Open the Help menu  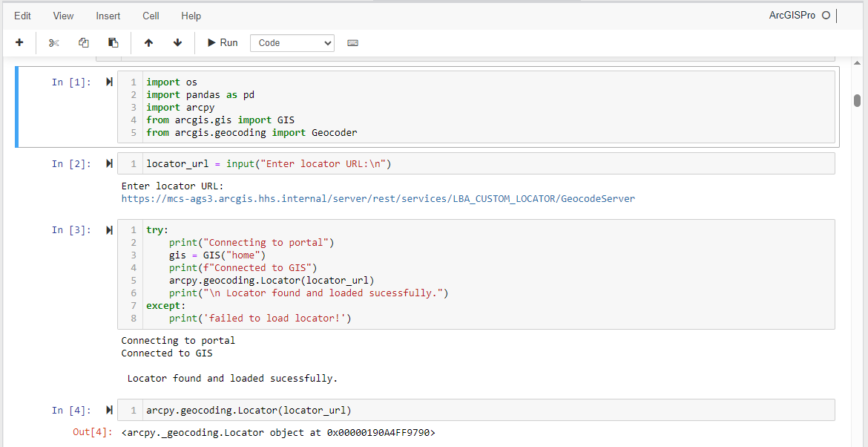coord(191,15)
